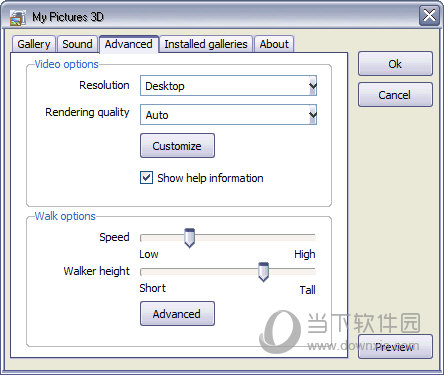This screenshot has height=375, width=444.
Task: Open the About tab
Action: pos(274,44)
